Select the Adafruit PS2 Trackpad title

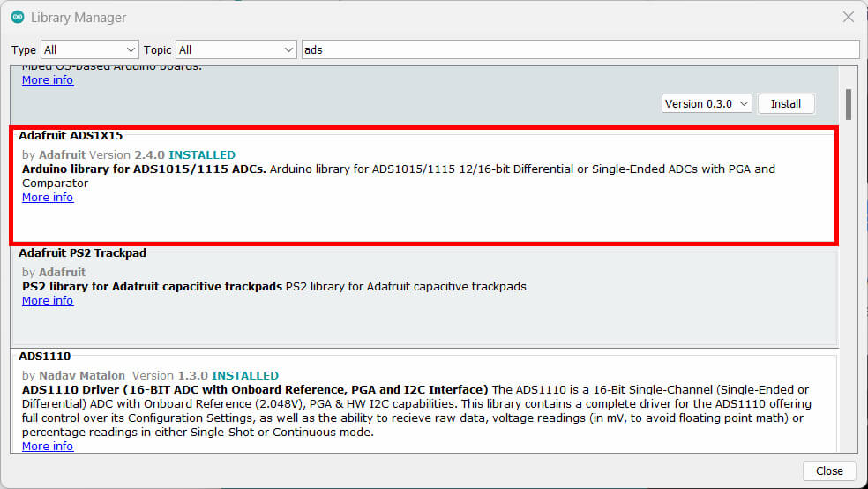tap(83, 253)
